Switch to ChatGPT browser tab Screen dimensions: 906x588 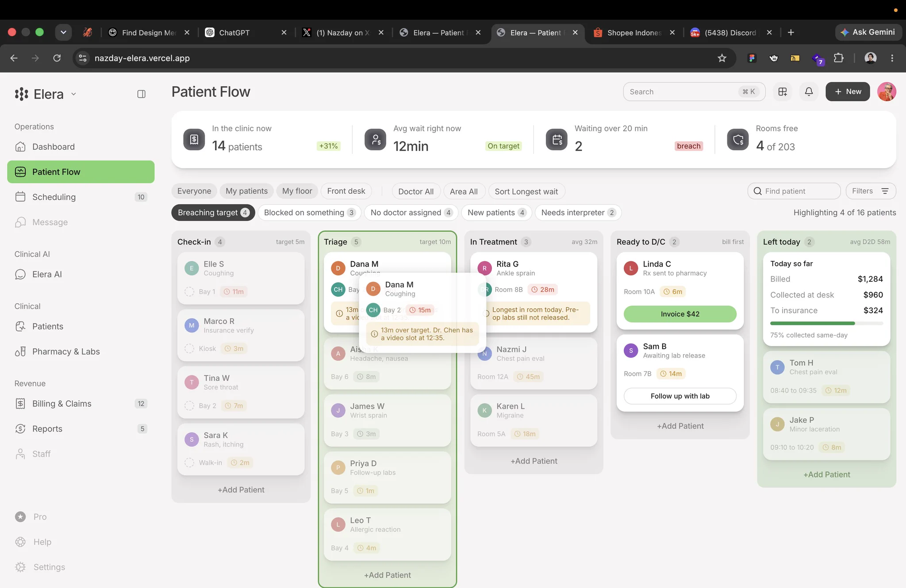tap(246, 32)
